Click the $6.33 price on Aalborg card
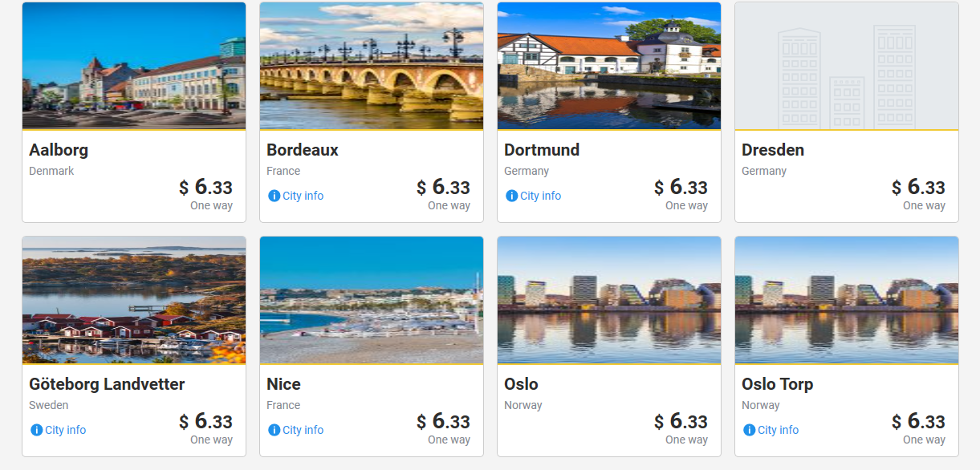The width and height of the screenshot is (980, 470). [205, 188]
